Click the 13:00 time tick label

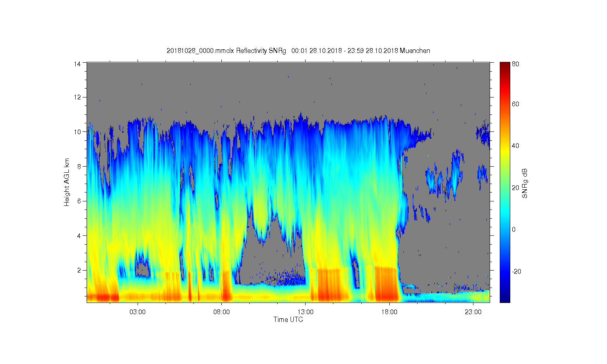[x=306, y=312]
